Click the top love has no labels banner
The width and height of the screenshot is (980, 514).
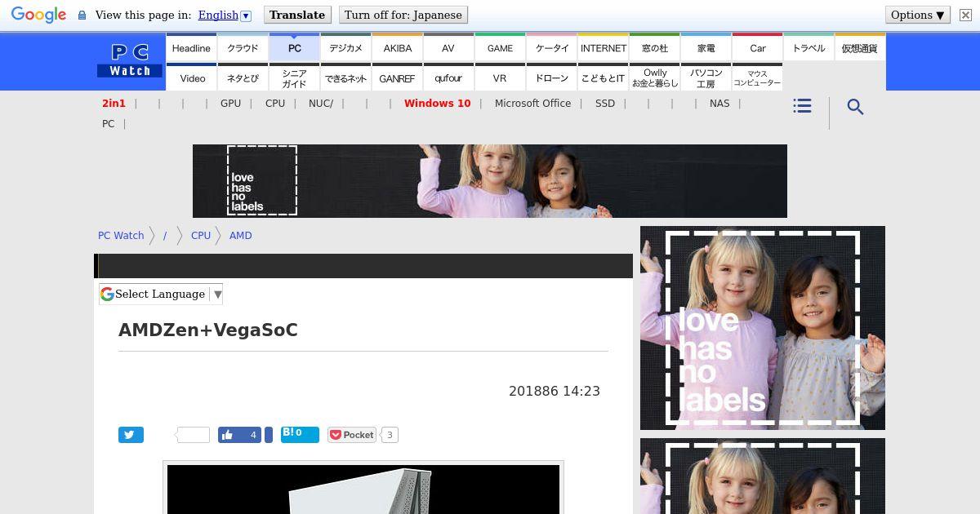(490, 181)
